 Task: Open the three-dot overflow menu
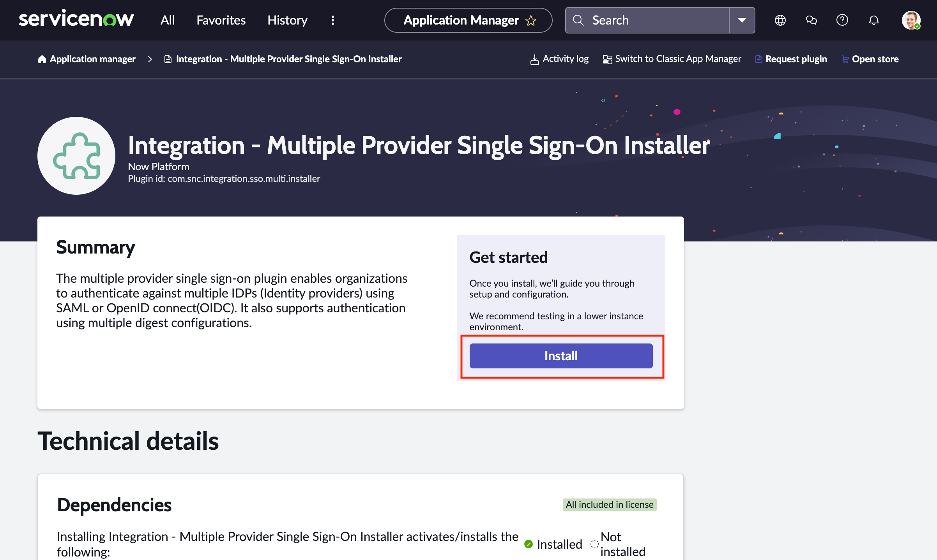pyautogui.click(x=332, y=20)
